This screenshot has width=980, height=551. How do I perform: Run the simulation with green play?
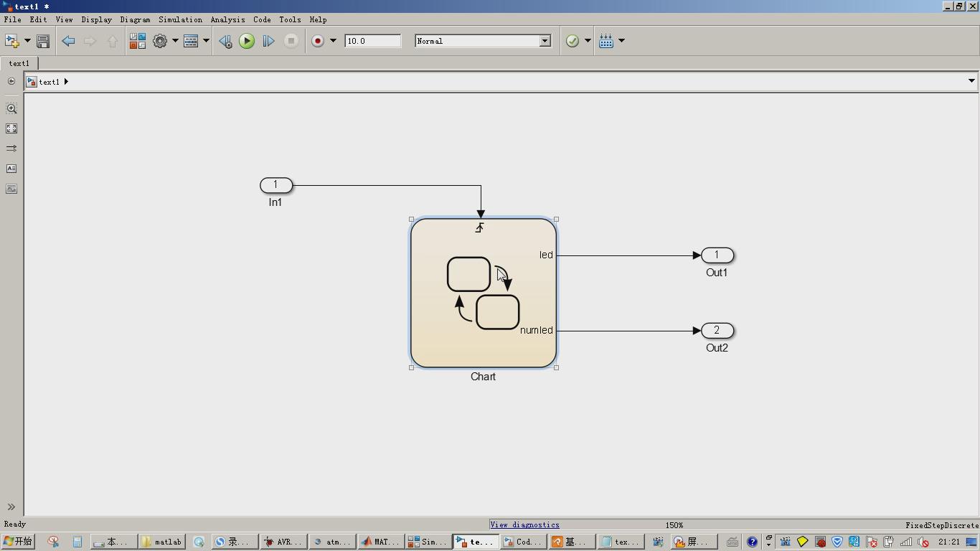click(247, 41)
